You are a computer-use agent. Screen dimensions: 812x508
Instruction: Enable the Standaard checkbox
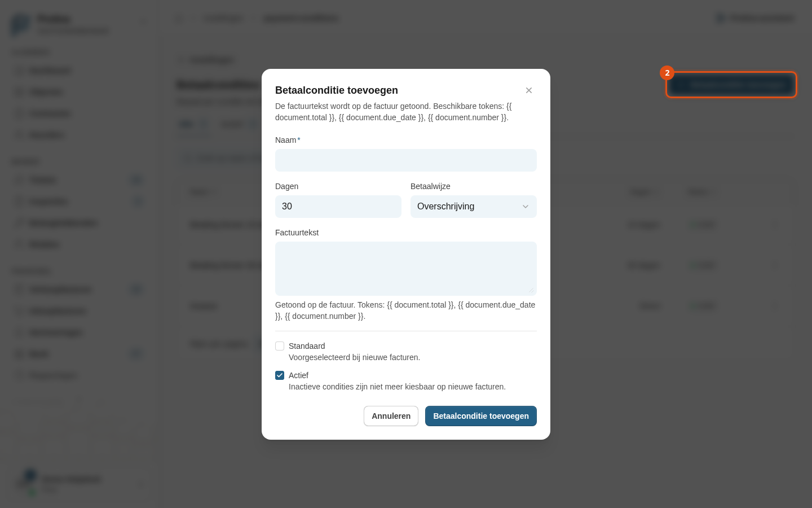tap(280, 346)
